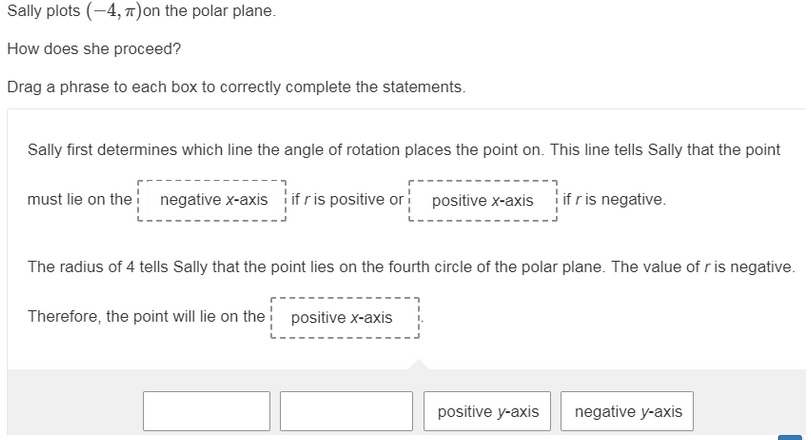This screenshot has height=440, width=811.
Task: Click the second empty slot in answer bank
Action: pyautogui.click(x=346, y=411)
